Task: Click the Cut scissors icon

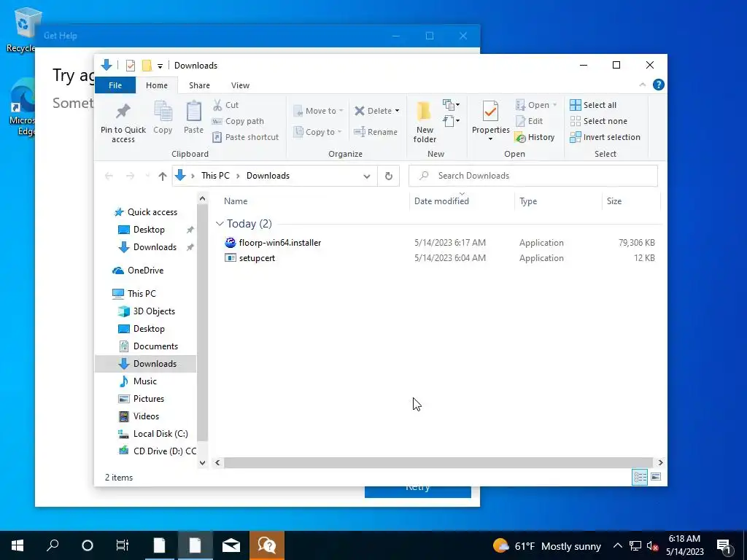Action: click(217, 105)
